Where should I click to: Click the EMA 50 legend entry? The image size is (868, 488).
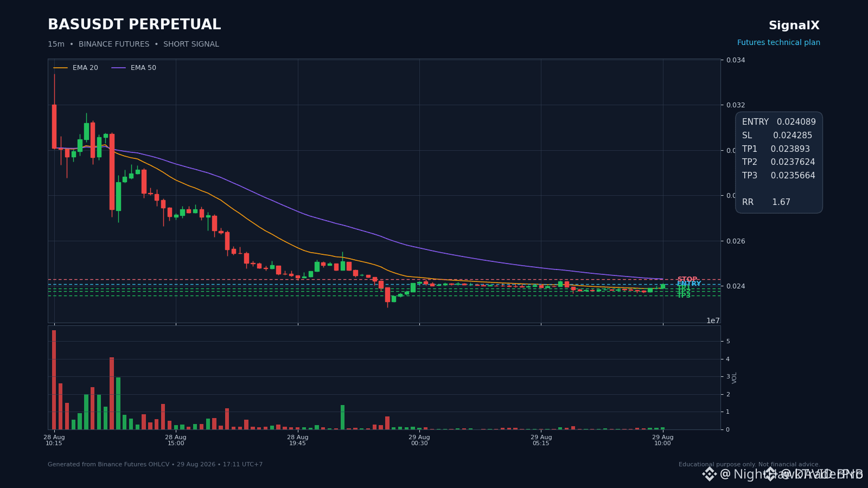[134, 68]
